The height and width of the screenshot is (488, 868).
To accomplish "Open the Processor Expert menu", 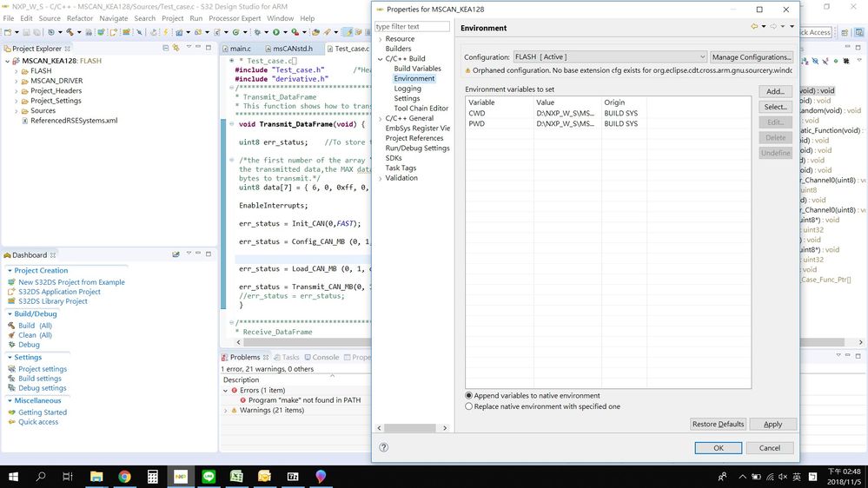I will (235, 18).
